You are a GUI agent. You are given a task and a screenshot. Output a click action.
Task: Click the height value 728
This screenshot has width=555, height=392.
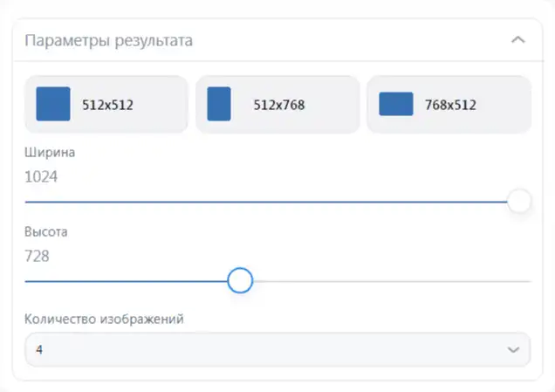37,256
